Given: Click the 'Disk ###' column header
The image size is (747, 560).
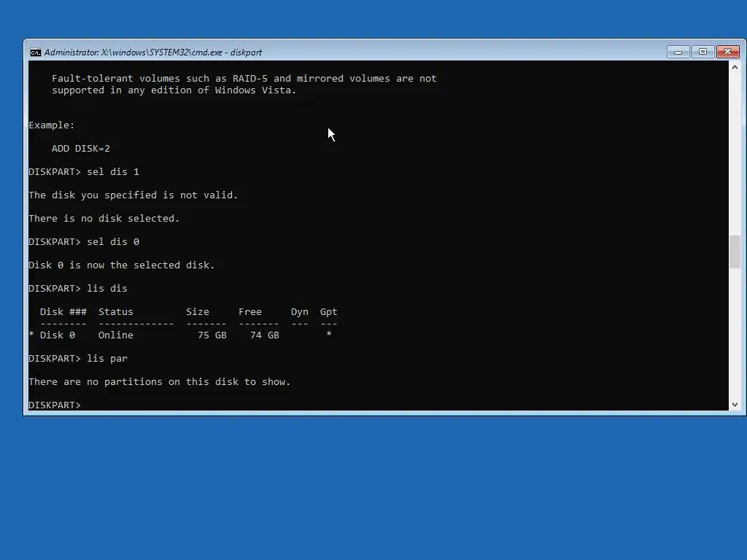Looking at the screenshot, I should pos(63,312).
